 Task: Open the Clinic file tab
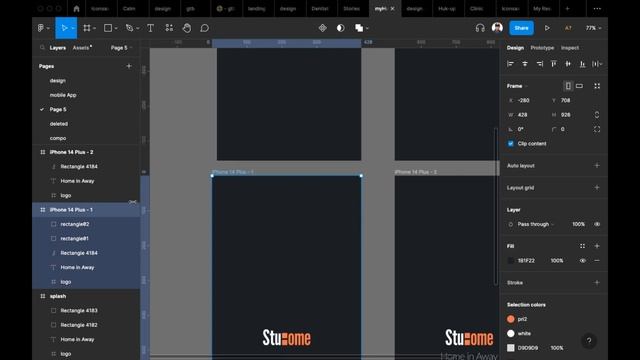coord(476,9)
